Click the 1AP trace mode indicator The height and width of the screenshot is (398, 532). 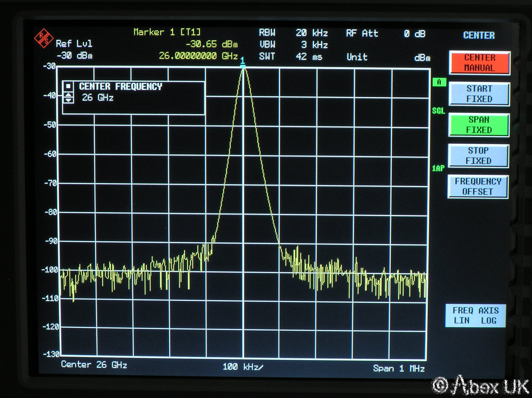click(x=438, y=168)
